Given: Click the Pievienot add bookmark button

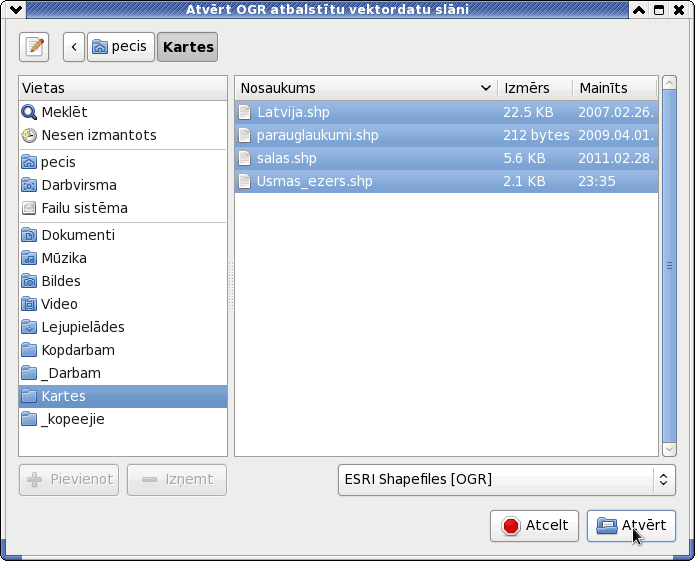Looking at the screenshot, I should click(69, 480).
